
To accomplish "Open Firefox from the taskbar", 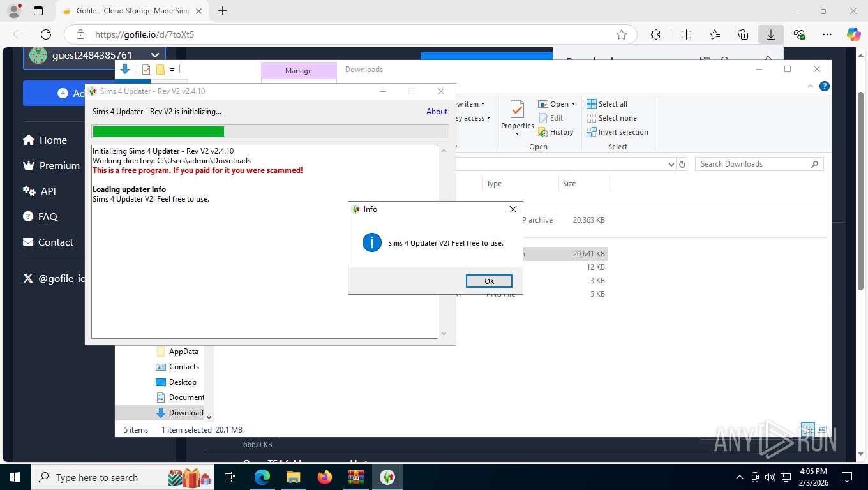I will pos(325,477).
